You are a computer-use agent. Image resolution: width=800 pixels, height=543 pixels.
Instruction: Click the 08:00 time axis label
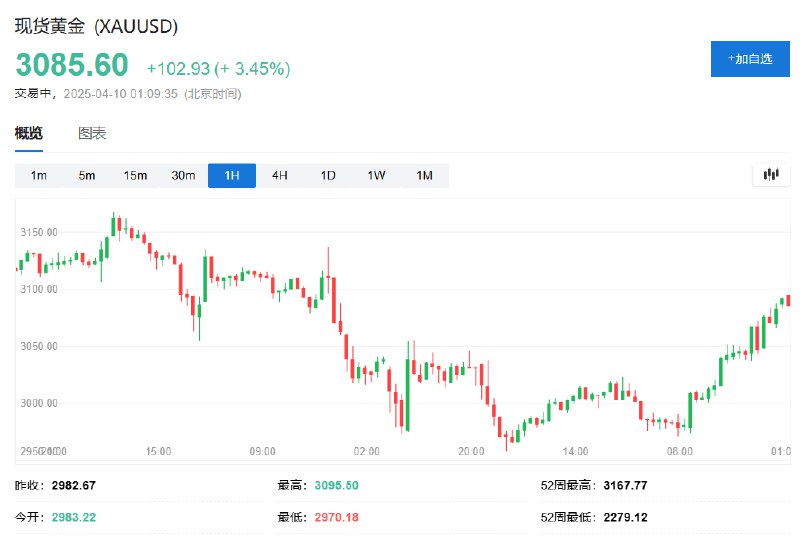[x=680, y=451]
